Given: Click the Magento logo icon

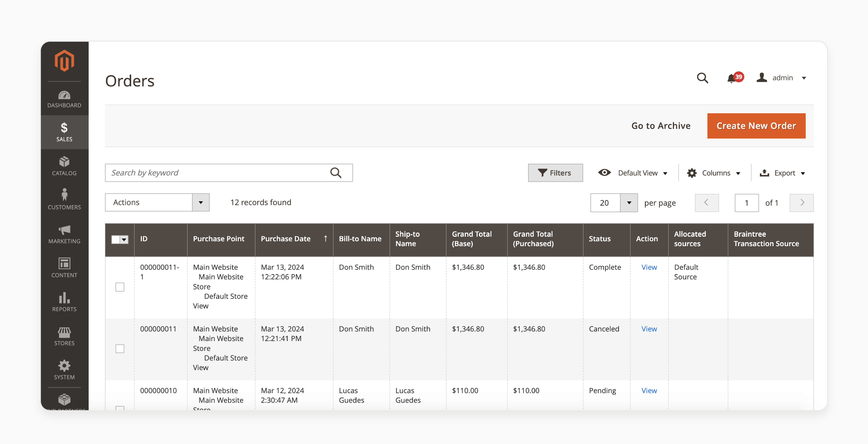Looking at the screenshot, I should tap(64, 61).
